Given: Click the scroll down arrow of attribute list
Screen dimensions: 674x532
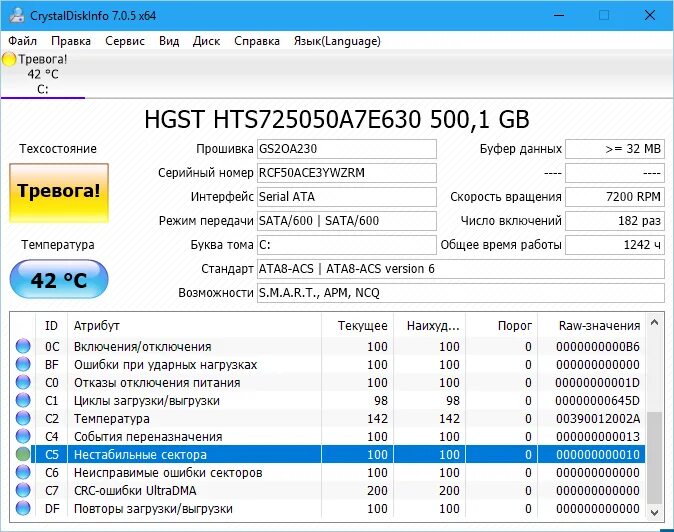Looking at the screenshot, I should 654,512.
